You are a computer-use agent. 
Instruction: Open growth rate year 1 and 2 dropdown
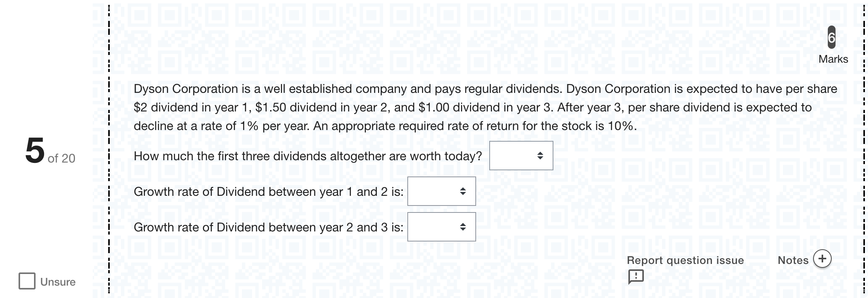(441, 191)
